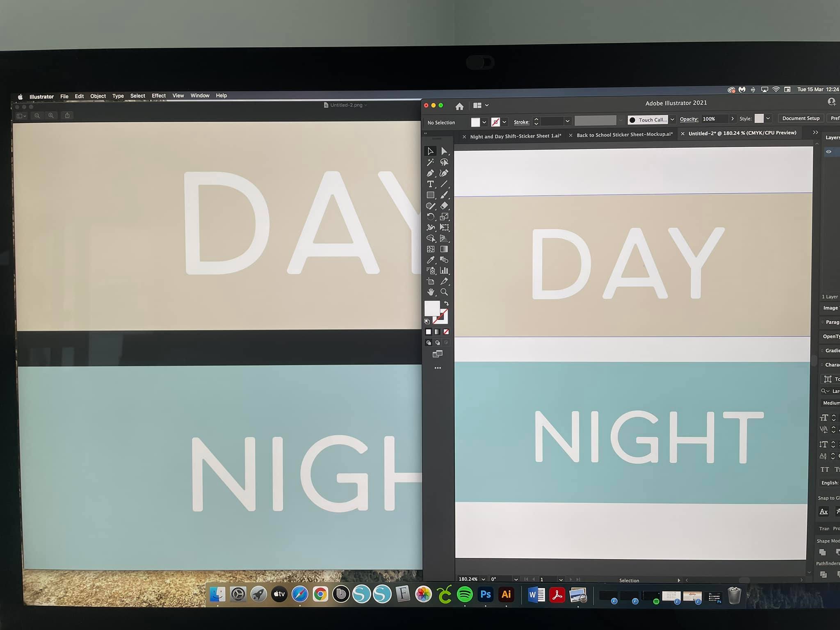
Task: Open the Object menu
Action: [98, 96]
